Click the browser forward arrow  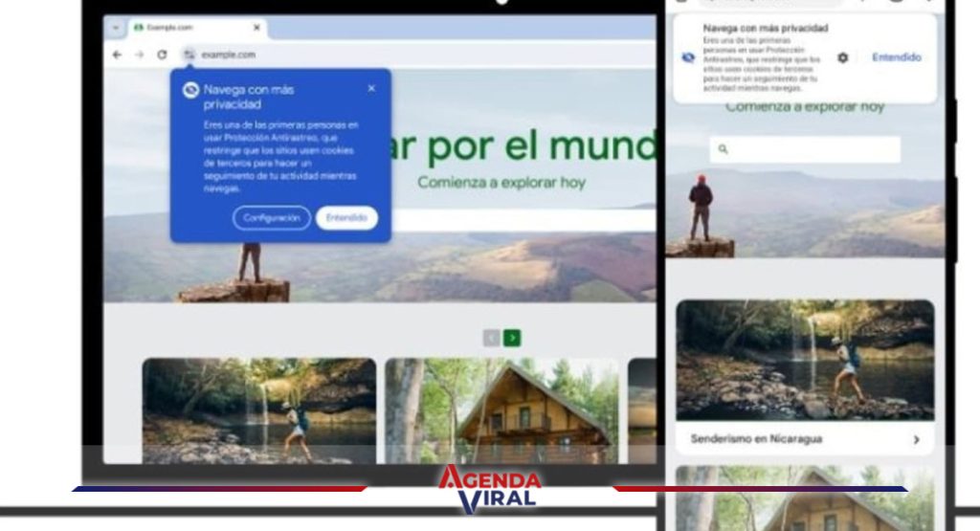tap(139, 55)
